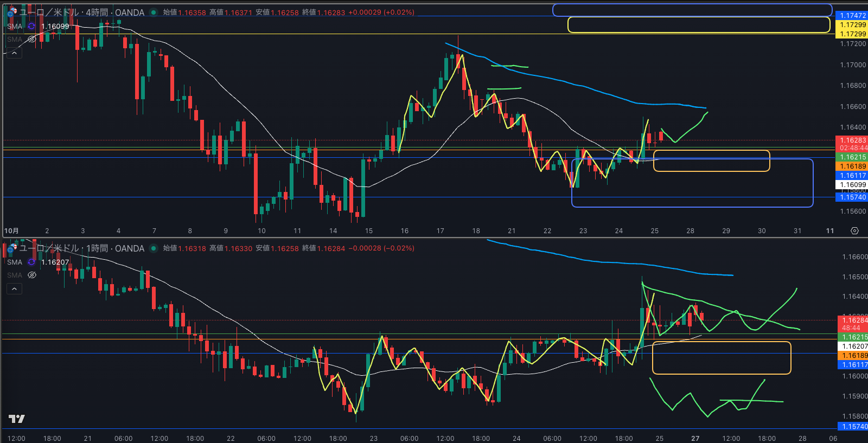This screenshot has height=443, width=868.
Task: Click the blue 1.17472 price label on upper axis
Action: [853, 16]
